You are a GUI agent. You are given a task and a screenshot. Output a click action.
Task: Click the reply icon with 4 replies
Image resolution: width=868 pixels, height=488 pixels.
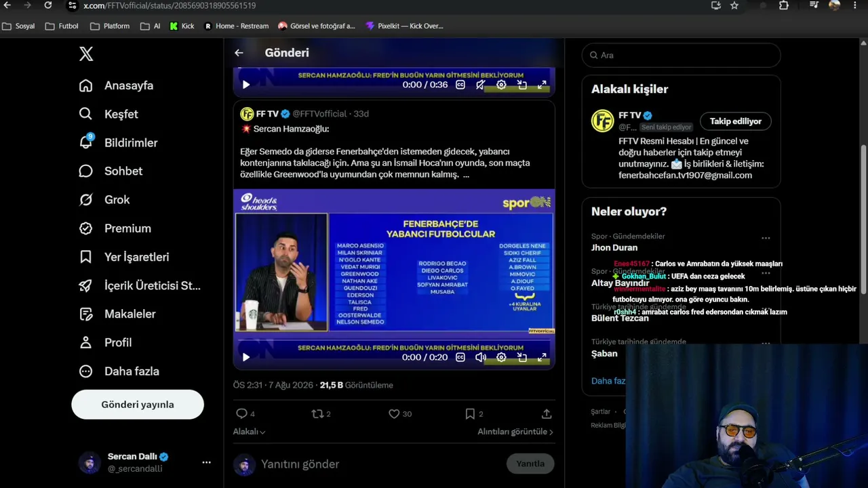[241, 413]
